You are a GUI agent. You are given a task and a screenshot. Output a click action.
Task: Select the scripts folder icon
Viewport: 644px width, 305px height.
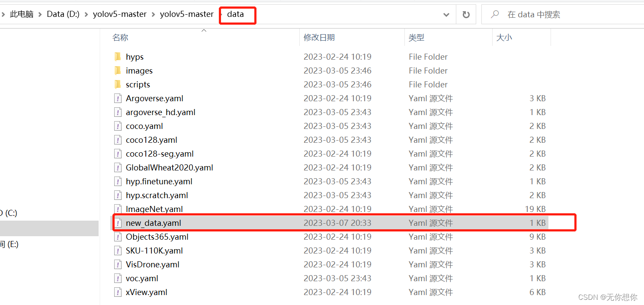coord(118,84)
